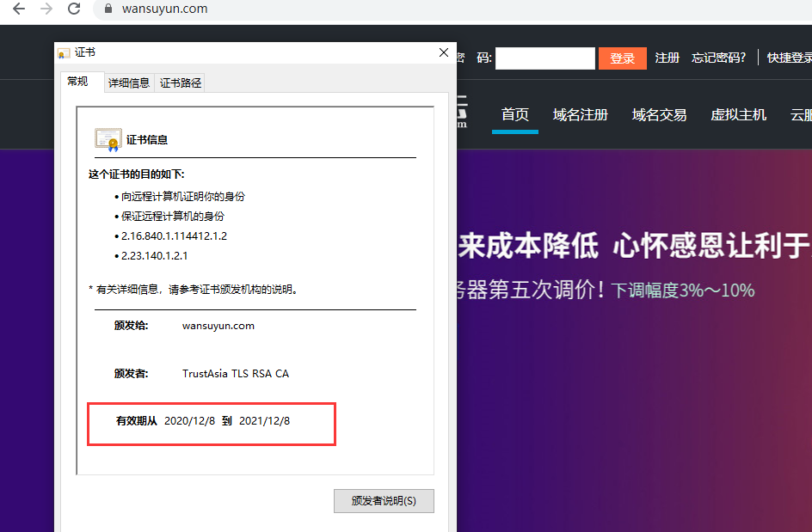Click the password input field
Viewport: 812px width, 532px height.
[544, 58]
